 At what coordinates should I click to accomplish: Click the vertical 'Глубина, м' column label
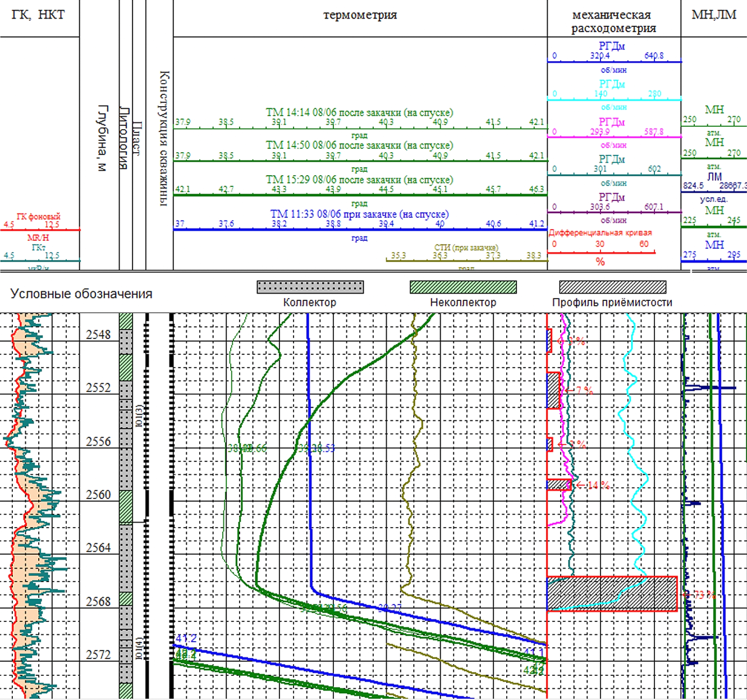pyautogui.click(x=102, y=138)
